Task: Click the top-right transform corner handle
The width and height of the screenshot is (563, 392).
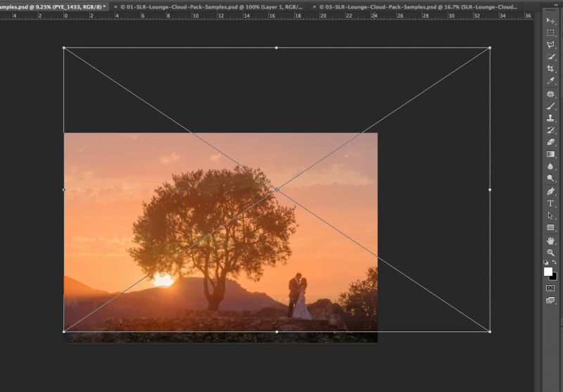Action: [490, 48]
